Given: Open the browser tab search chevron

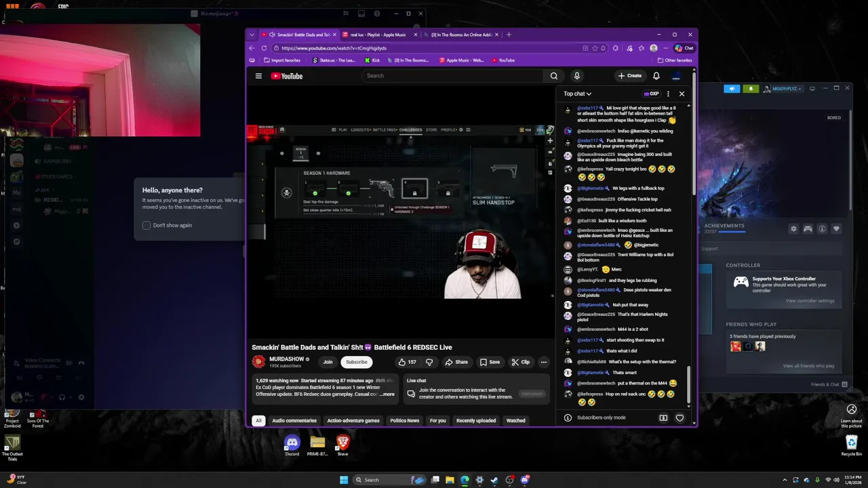Looking at the screenshot, I should click(x=252, y=35).
